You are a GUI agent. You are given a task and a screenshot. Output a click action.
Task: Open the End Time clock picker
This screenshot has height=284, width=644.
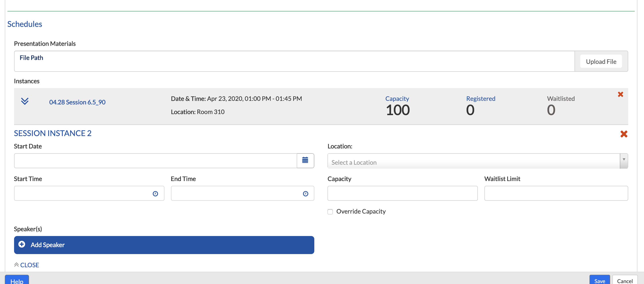305,193
